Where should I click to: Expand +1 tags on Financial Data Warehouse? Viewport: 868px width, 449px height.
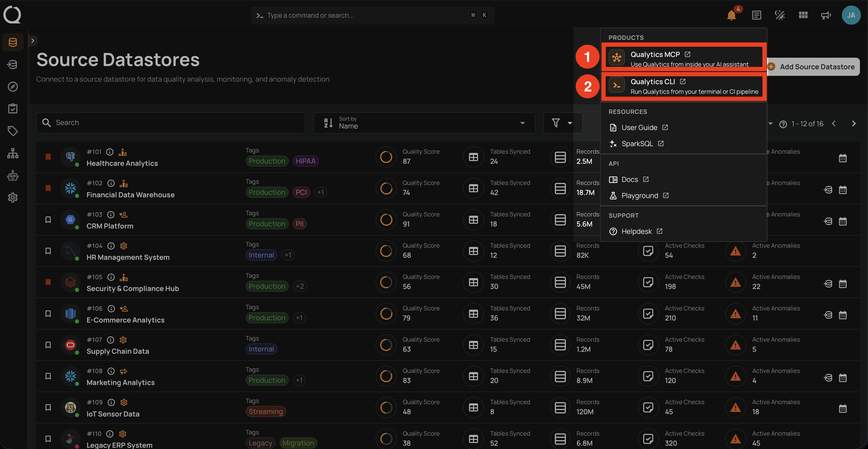[x=320, y=192]
